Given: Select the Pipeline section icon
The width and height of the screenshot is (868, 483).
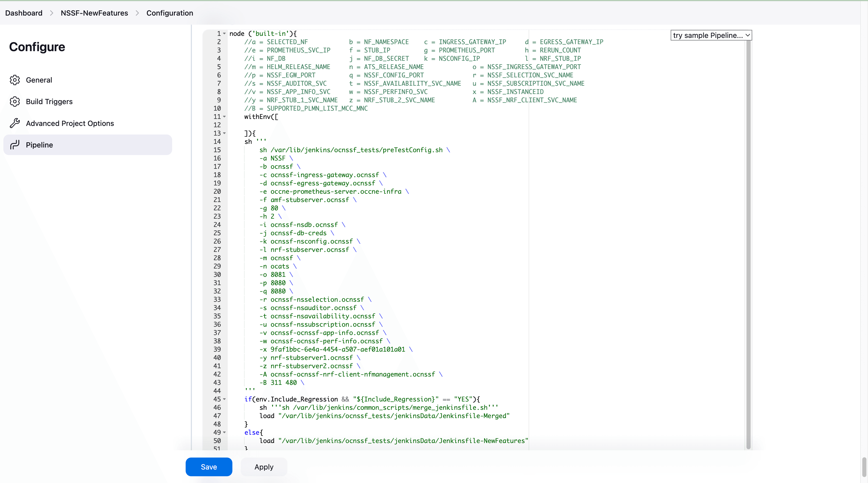Looking at the screenshot, I should tap(15, 145).
